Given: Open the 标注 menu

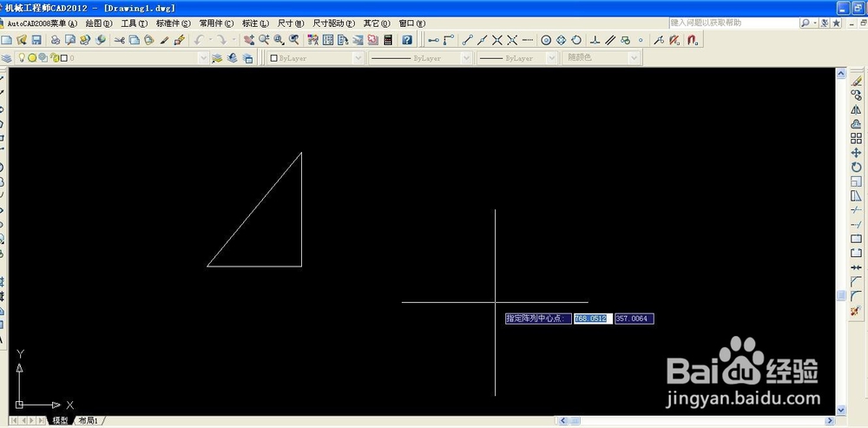Looking at the screenshot, I should (255, 23).
